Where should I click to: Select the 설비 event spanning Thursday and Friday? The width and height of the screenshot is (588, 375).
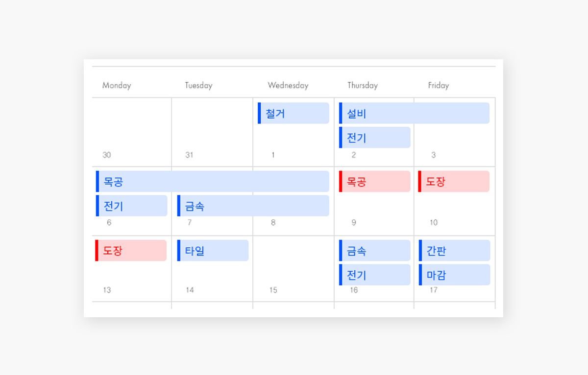414,114
